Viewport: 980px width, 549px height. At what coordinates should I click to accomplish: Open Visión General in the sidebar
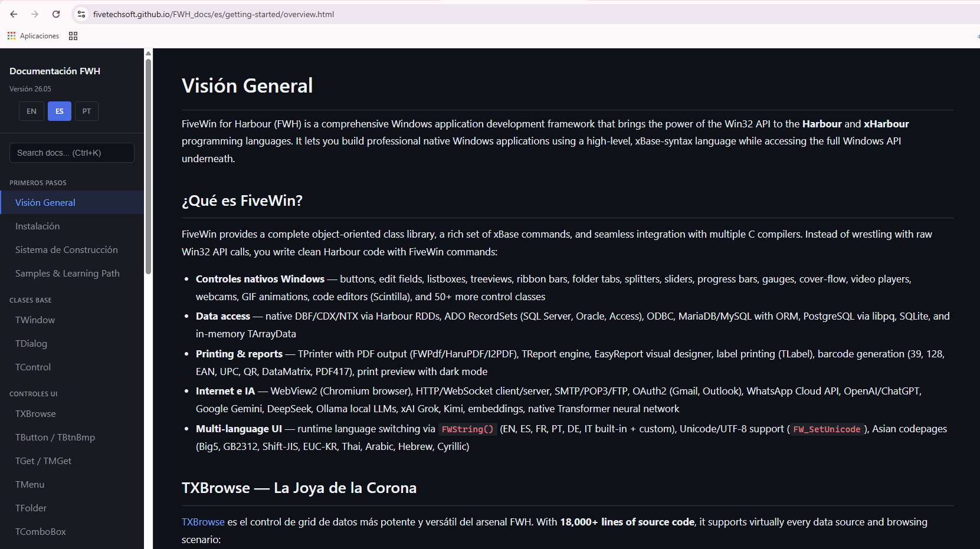coord(72,202)
